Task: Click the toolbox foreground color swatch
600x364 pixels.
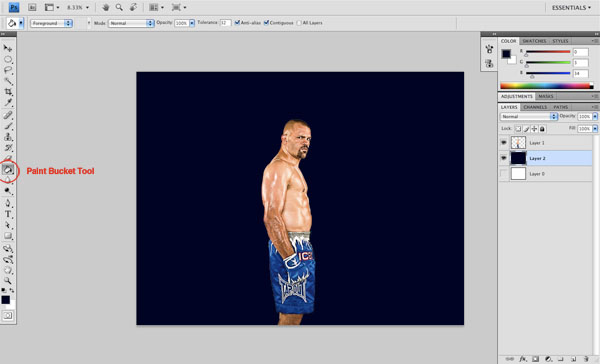Action: click(5, 300)
